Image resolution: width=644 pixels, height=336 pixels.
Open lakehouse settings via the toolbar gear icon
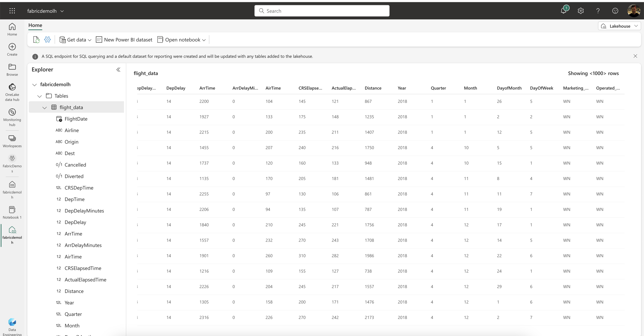click(47, 39)
